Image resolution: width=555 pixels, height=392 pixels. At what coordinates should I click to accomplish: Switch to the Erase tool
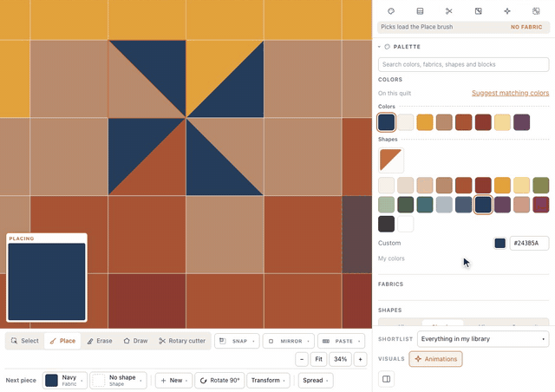pos(100,341)
